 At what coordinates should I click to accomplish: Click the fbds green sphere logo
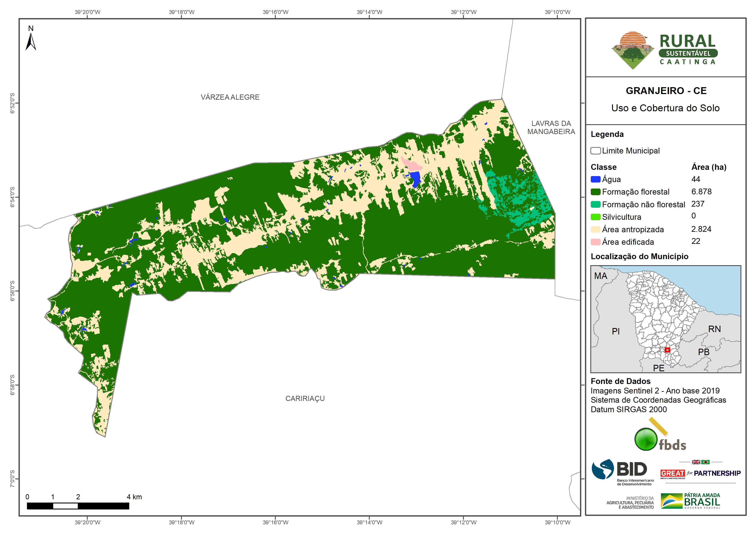(646, 439)
